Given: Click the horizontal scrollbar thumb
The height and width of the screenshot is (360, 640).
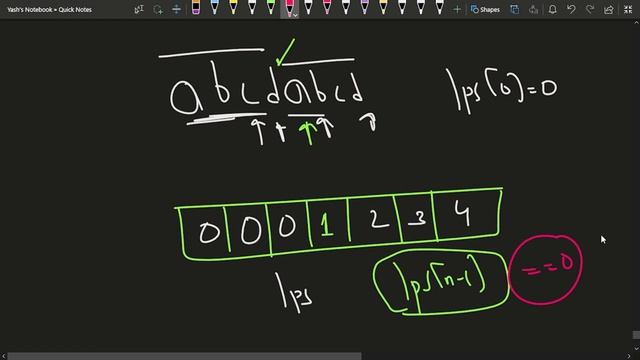Looking at the screenshot, I should tap(184, 356).
